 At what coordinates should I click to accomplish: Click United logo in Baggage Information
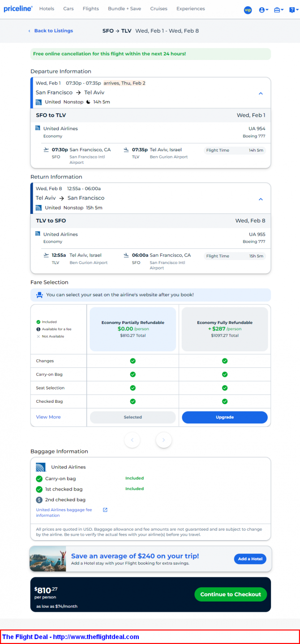[41, 467]
